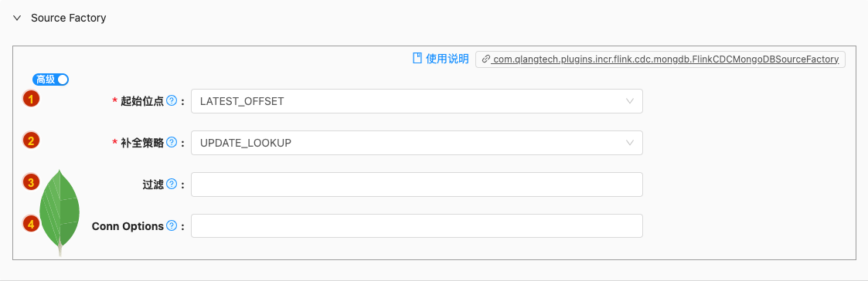Click the MongoDB green leaf logo
Screen dimensions: 868x281
[x=60, y=213]
